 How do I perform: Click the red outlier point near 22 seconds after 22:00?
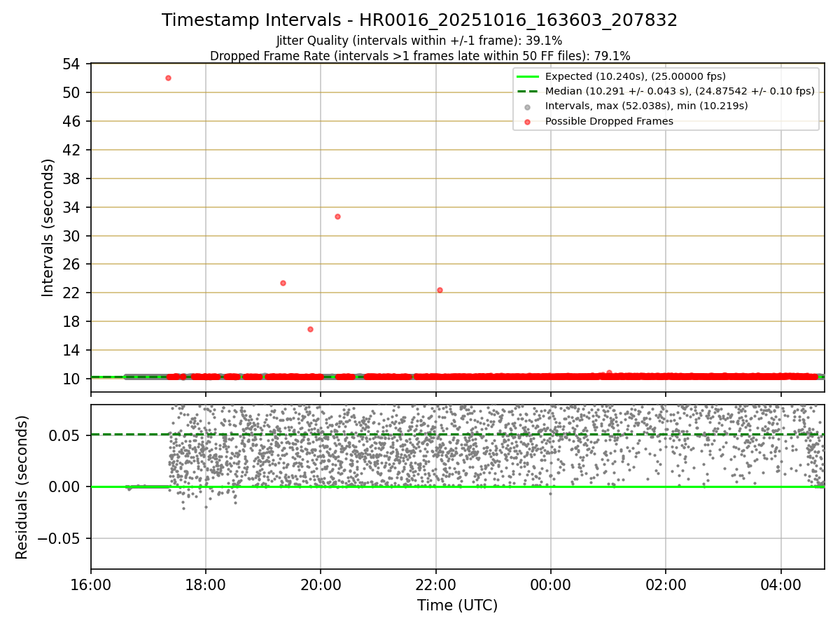[440, 290]
